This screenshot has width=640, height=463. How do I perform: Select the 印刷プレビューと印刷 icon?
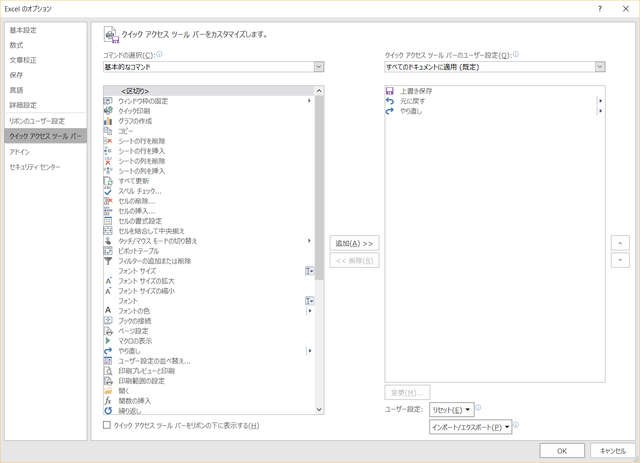108,371
